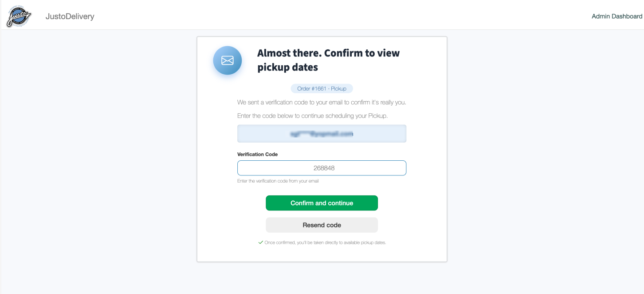
Task: Click the Verification Code label
Action: [x=257, y=155]
